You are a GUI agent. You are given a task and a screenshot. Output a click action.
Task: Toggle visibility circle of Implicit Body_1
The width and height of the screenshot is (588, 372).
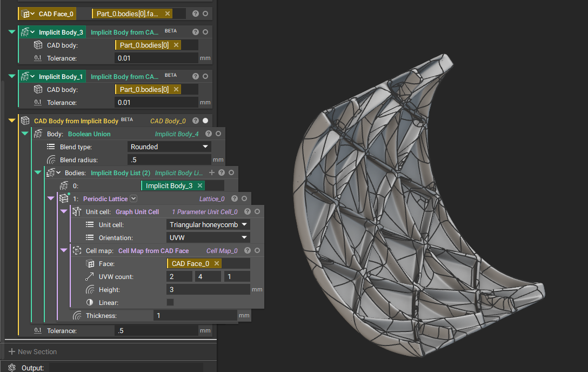(x=205, y=76)
